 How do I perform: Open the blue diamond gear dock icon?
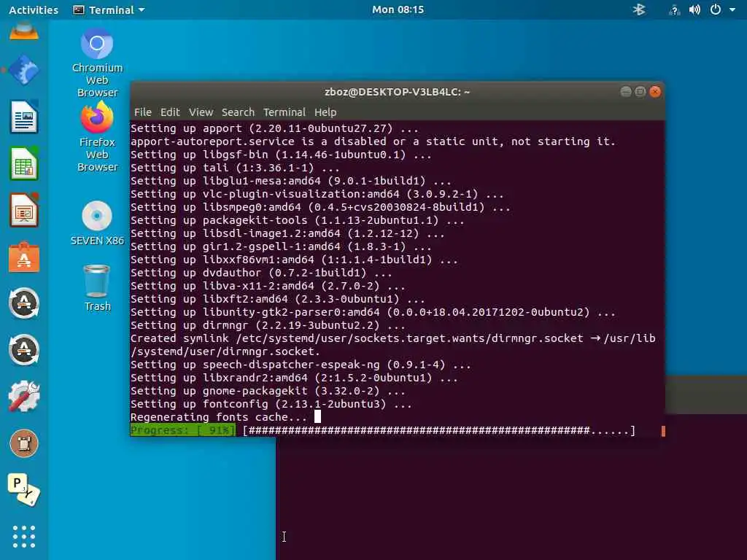coord(24,70)
